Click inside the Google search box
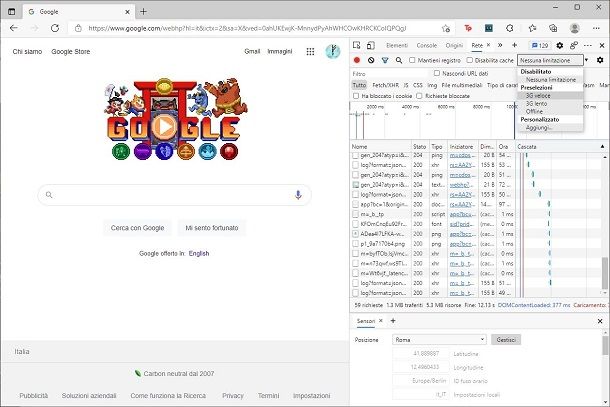 tap(174, 195)
